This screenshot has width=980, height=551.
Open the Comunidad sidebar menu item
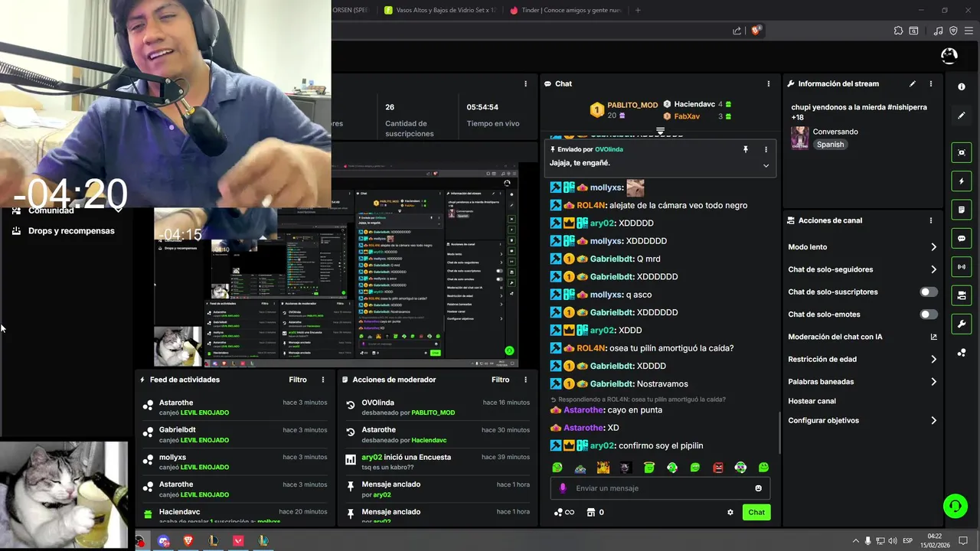(x=51, y=210)
